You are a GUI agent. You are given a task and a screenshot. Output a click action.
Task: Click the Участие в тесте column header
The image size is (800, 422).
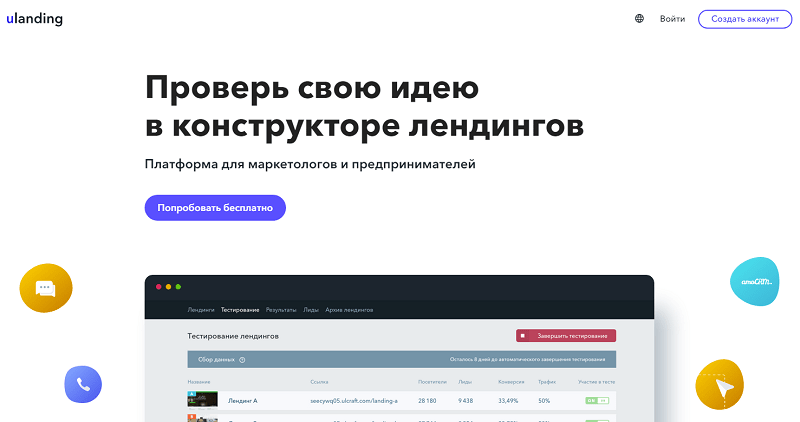pos(596,382)
